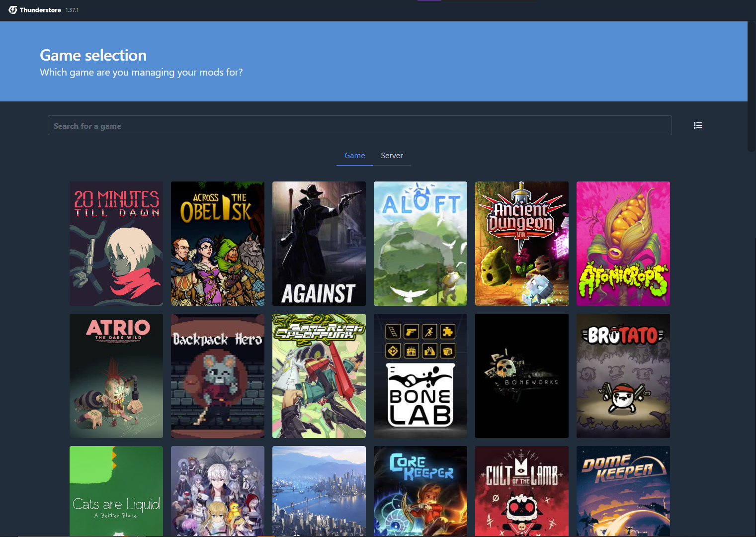The width and height of the screenshot is (756, 537).
Task: Pick the Aloft game thumbnail
Action: [420, 244]
